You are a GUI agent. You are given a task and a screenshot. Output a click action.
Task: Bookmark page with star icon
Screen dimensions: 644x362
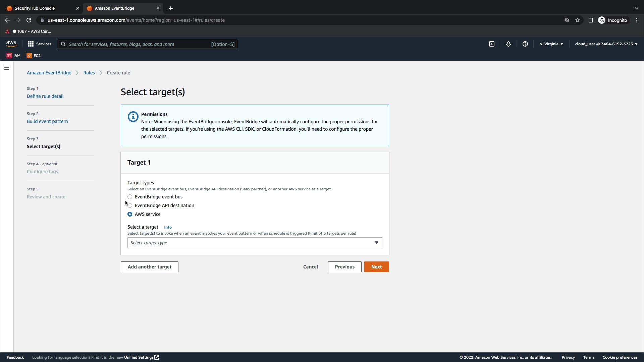(578, 20)
